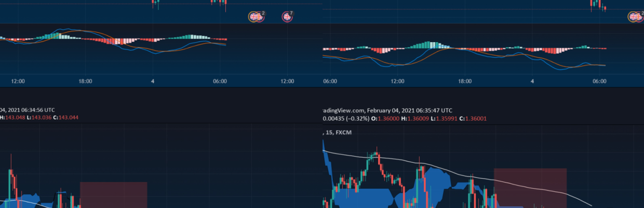Viewport: 644px width, 208px height.
Task: Click the L:1.35991 low value
Action: coord(444,119)
